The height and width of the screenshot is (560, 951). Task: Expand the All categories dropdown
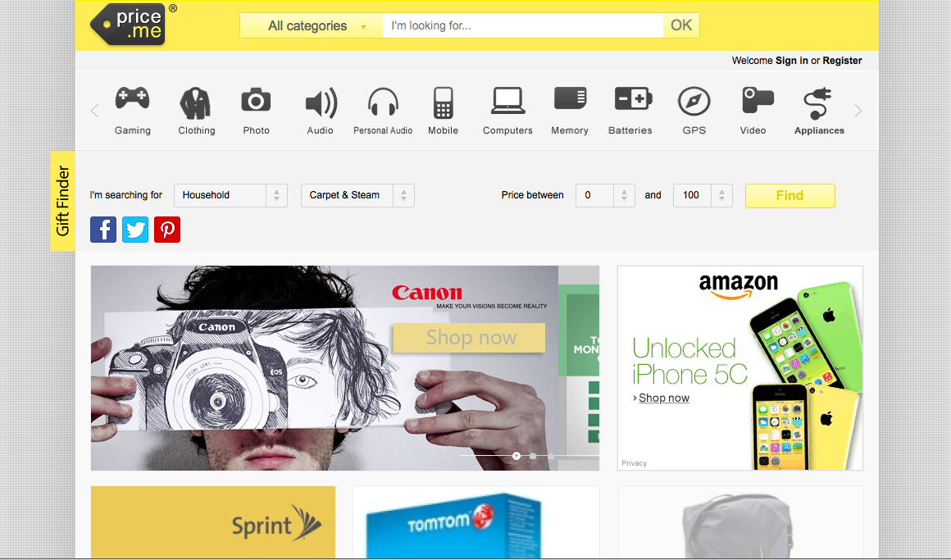(x=312, y=25)
